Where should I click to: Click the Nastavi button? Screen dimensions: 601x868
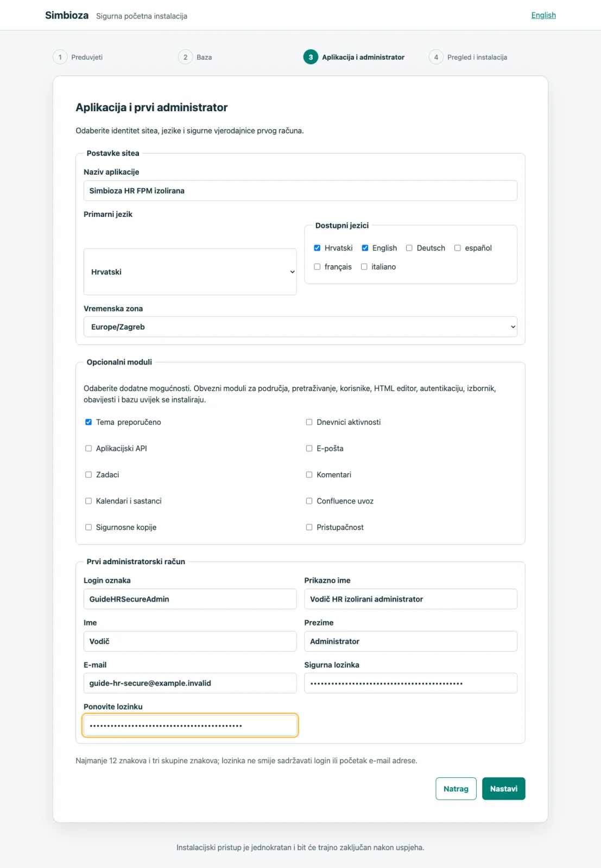tap(503, 789)
